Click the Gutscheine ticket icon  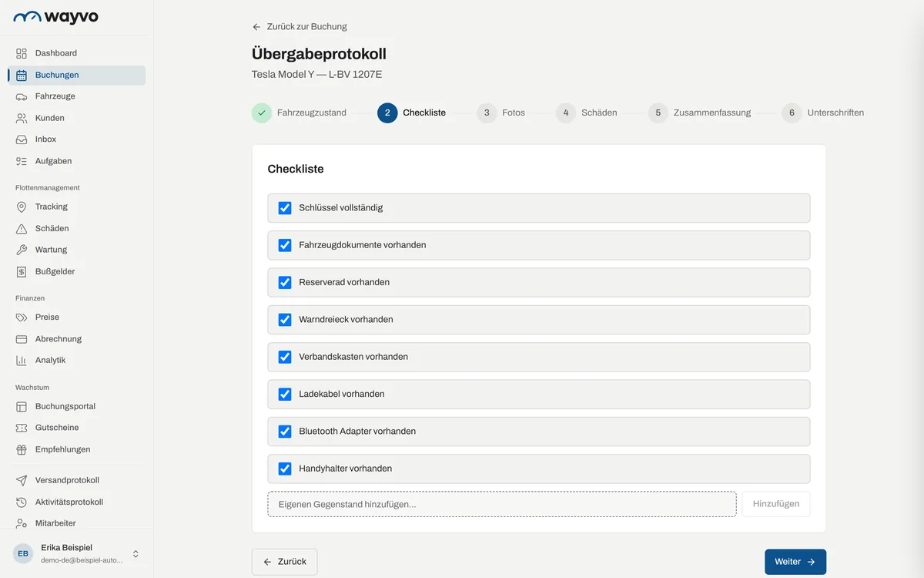(x=22, y=428)
